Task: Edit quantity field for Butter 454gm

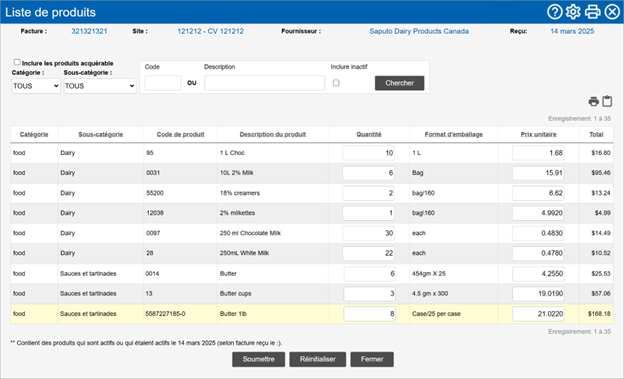Action: pos(370,274)
